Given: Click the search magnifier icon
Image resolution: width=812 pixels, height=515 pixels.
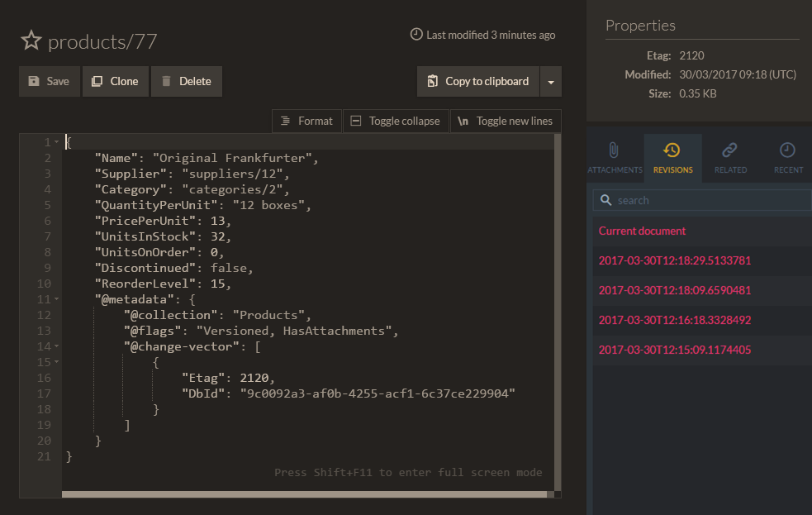Looking at the screenshot, I should pos(605,200).
